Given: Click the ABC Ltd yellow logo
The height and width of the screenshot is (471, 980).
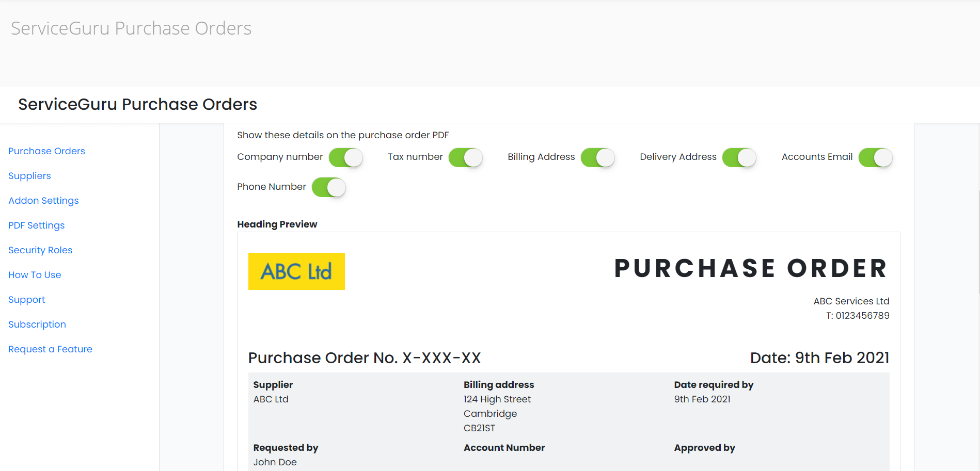Looking at the screenshot, I should click(x=296, y=271).
